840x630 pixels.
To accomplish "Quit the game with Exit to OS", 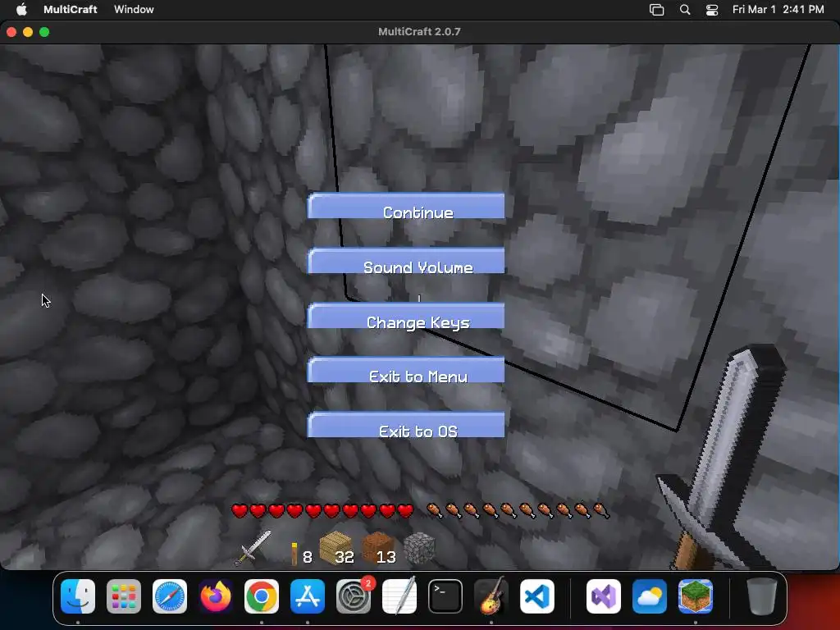I will 405,425.
